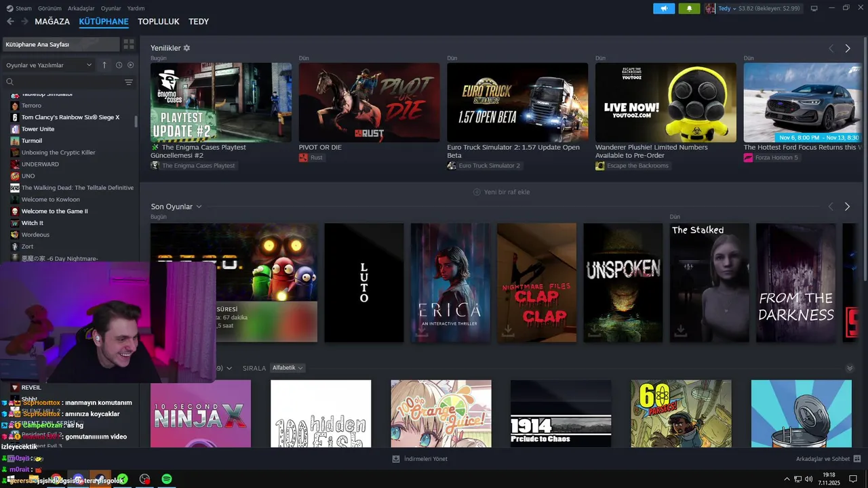Open the Görünüm menu
Viewport: 868px width, 488px height.
(x=50, y=8)
